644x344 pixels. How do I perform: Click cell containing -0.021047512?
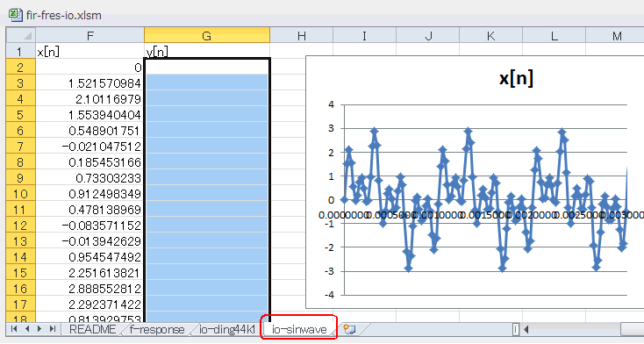pyautogui.click(x=90, y=147)
